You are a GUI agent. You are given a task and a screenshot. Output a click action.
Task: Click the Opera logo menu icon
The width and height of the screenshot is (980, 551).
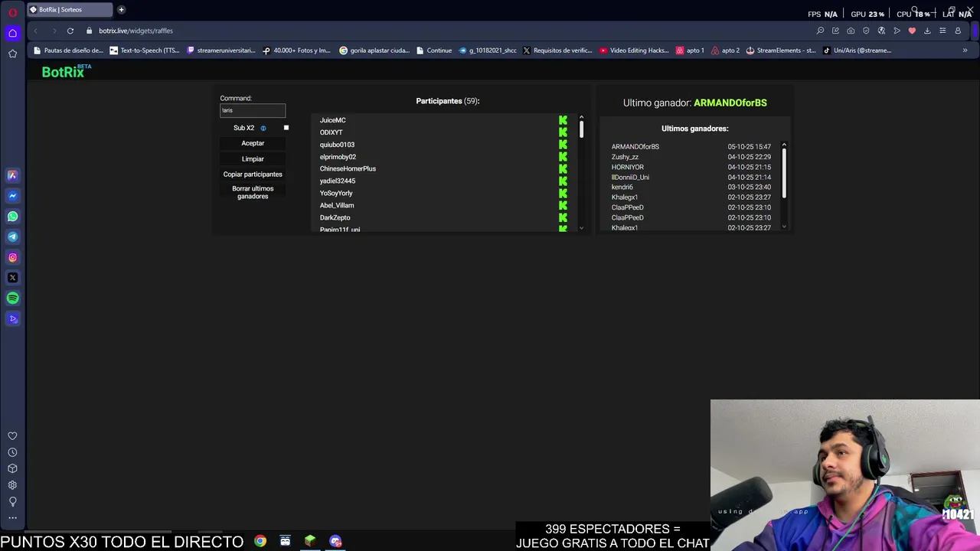tap(12, 12)
